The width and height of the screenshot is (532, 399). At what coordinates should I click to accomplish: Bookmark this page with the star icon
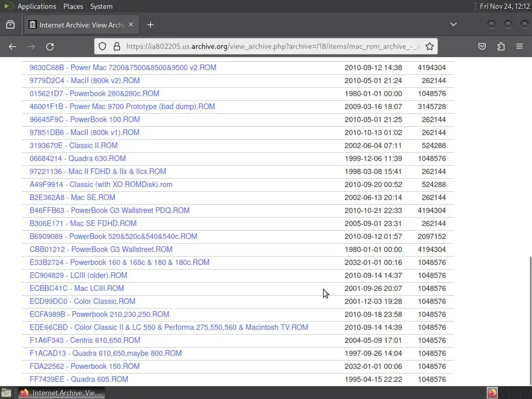coord(430,46)
